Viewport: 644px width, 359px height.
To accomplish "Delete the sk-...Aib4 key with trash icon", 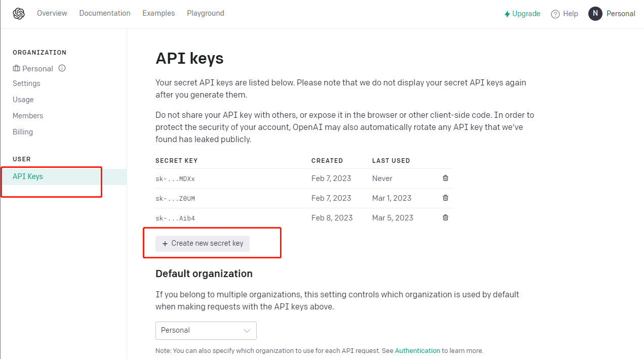I will point(446,217).
